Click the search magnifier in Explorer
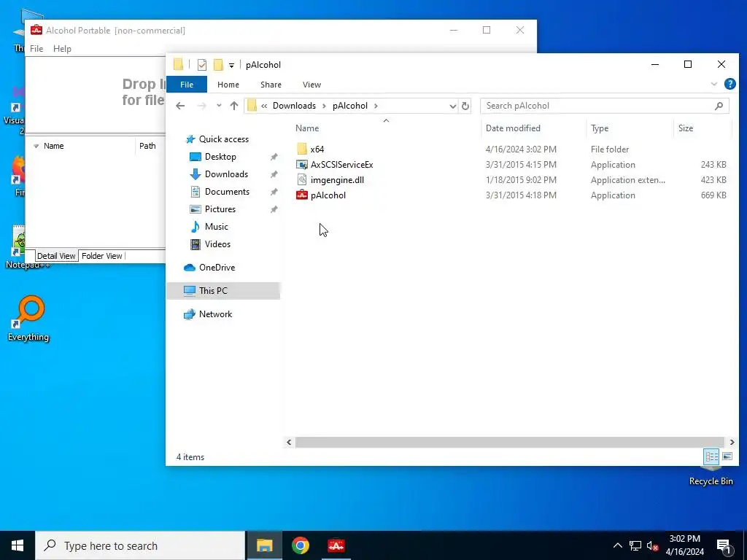The width and height of the screenshot is (747, 560). click(719, 106)
